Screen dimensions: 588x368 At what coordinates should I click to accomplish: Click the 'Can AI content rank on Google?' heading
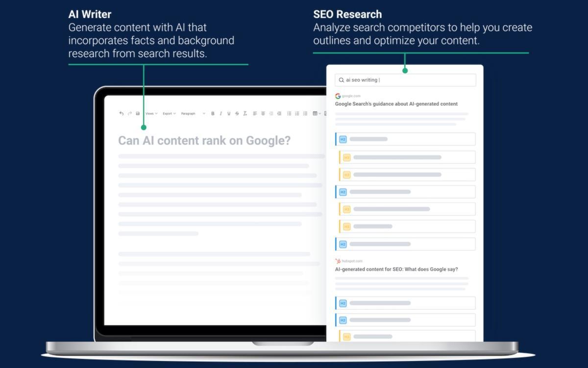click(204, 141)
